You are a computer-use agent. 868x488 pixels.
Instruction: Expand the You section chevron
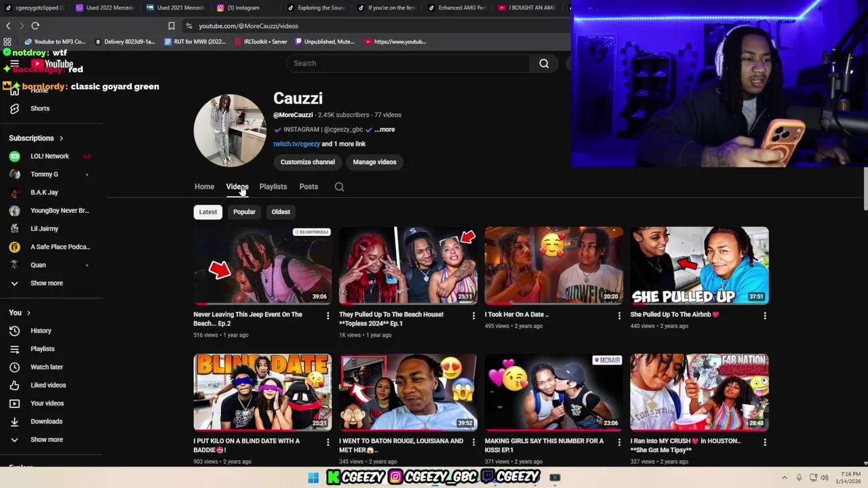coord(28,312)
